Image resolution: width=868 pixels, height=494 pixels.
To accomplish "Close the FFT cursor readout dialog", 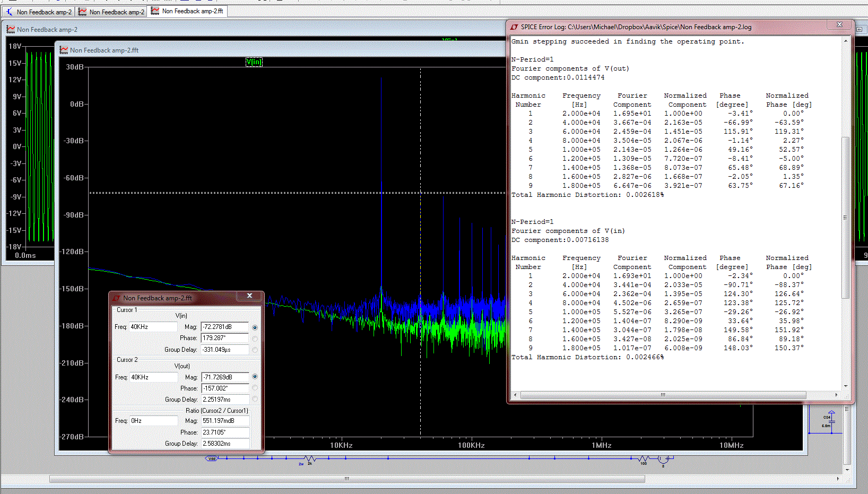I will pyautogui.click(x=249, y=296).
